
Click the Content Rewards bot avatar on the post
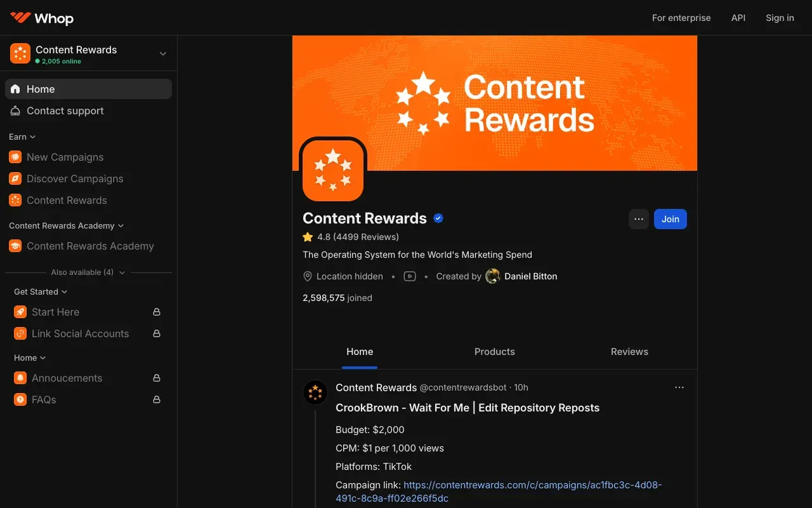tap(315, 392)
